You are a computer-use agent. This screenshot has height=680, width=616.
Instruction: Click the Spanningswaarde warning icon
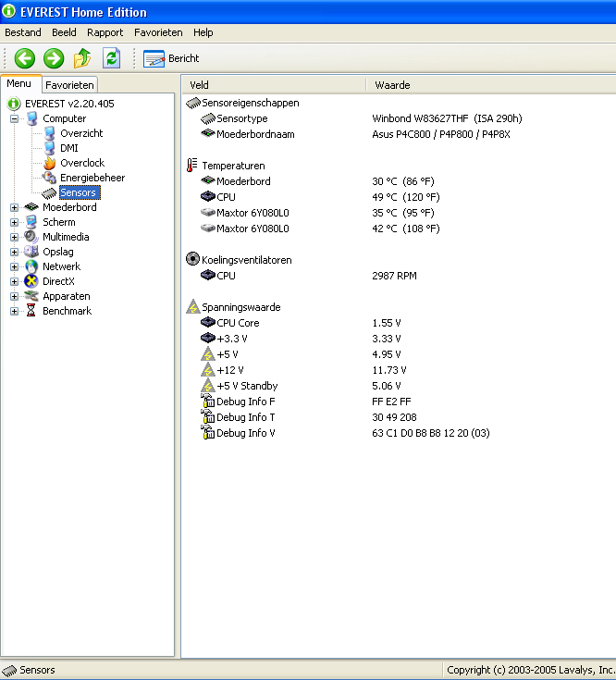[192, 306]
